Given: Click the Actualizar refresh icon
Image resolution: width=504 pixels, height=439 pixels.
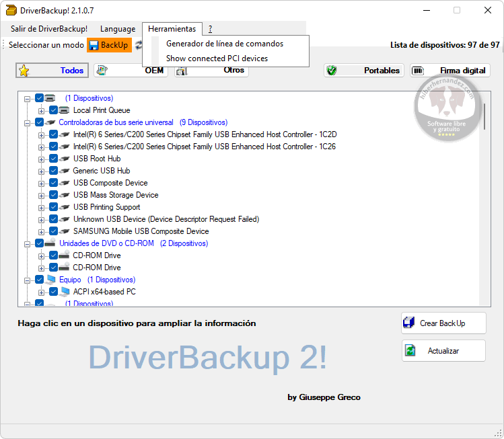Looking at the screenshot, I should [x=410, y=350].
